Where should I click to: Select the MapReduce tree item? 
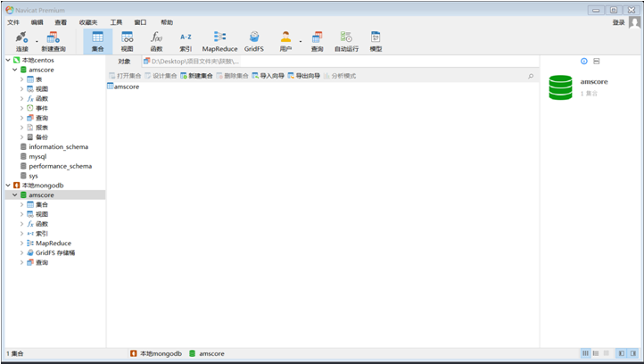54,244
